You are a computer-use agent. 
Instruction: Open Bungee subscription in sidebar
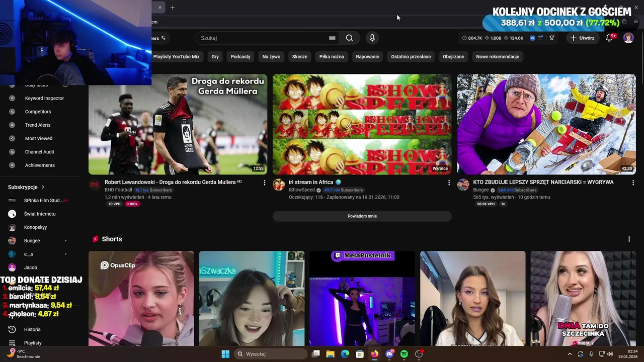(32, 241)
